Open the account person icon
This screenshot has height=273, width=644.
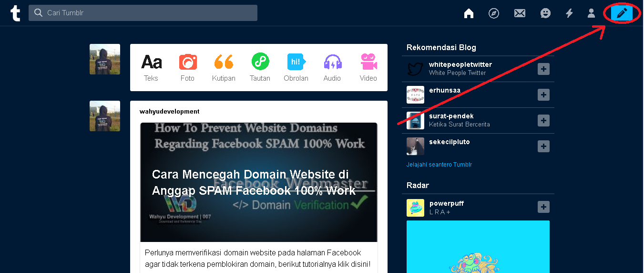[591, 13]
